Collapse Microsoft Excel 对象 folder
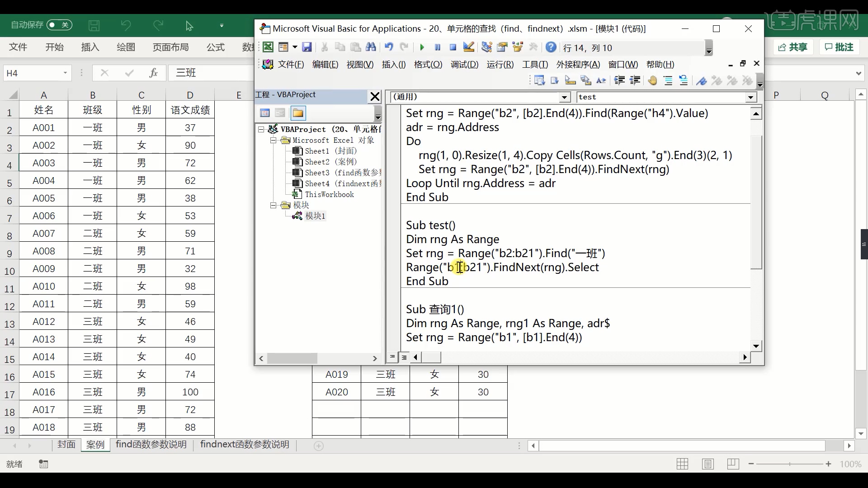This screenshot has width=868, height=488. [273, 141]
